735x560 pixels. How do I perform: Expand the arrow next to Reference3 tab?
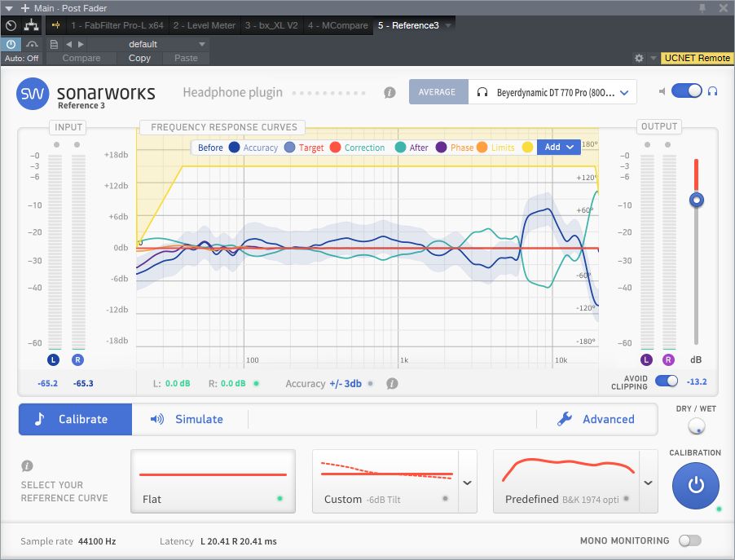tap(448, 25)
